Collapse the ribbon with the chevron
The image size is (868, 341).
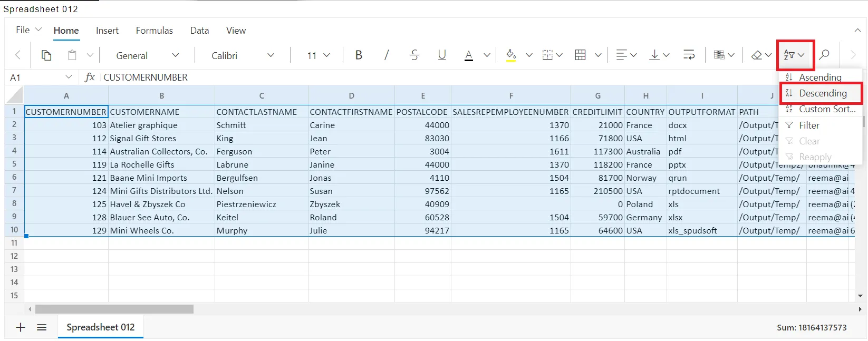(857, 31)
